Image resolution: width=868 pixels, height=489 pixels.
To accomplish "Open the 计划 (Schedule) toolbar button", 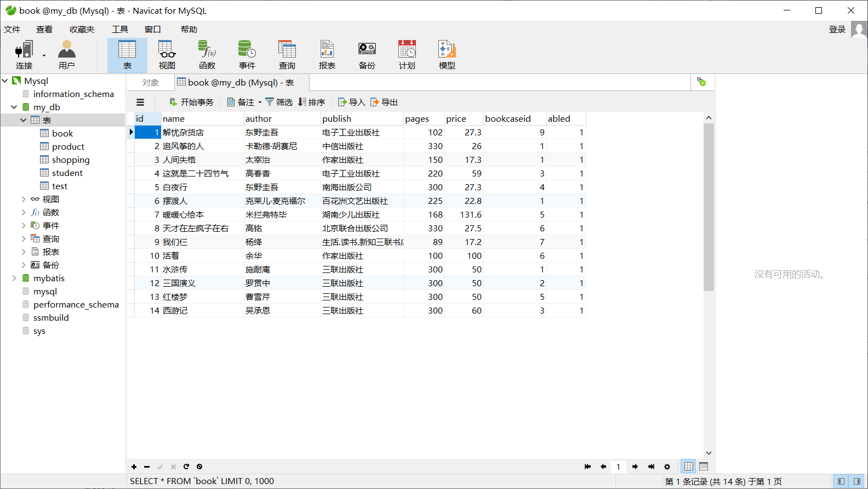I will click(407, 55).
